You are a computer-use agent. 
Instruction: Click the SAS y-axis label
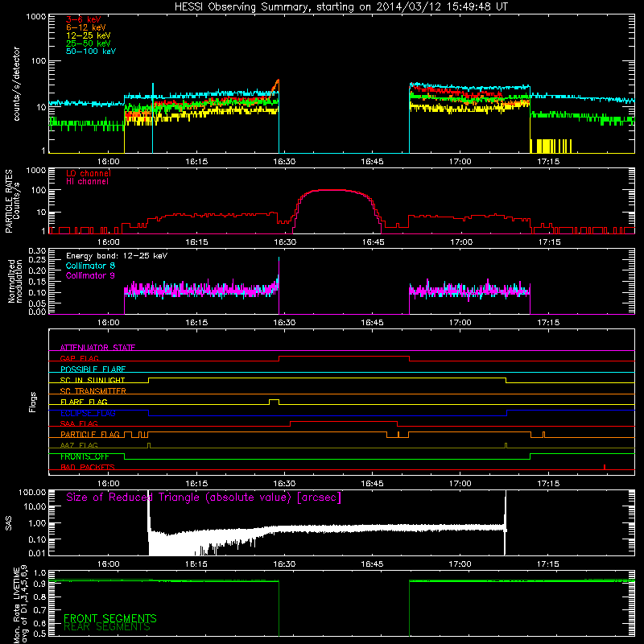9,523
